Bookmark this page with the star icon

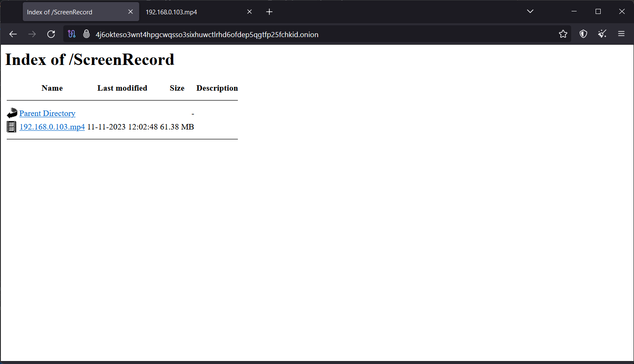pos(563,34)
